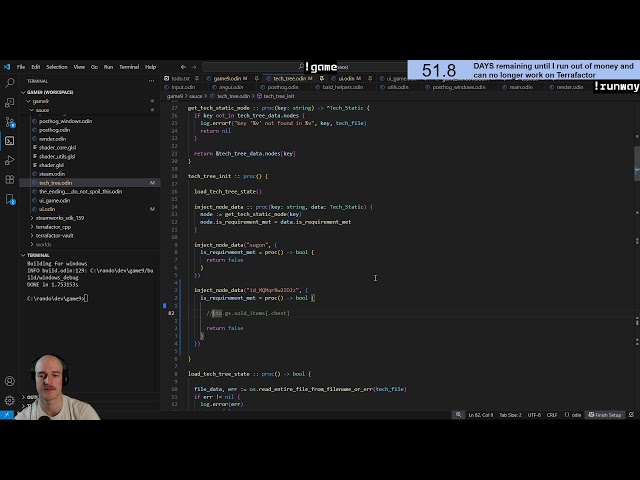This screenshot has width=640, height=480.
Task: Open Run and Debug view
Action: point(10,160)
